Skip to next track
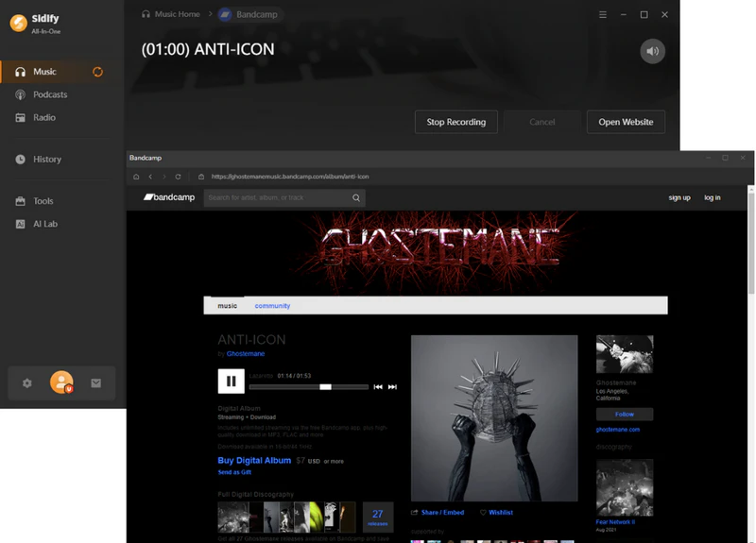756x543 pixels. pyautogui.click(x=392, y=387)
